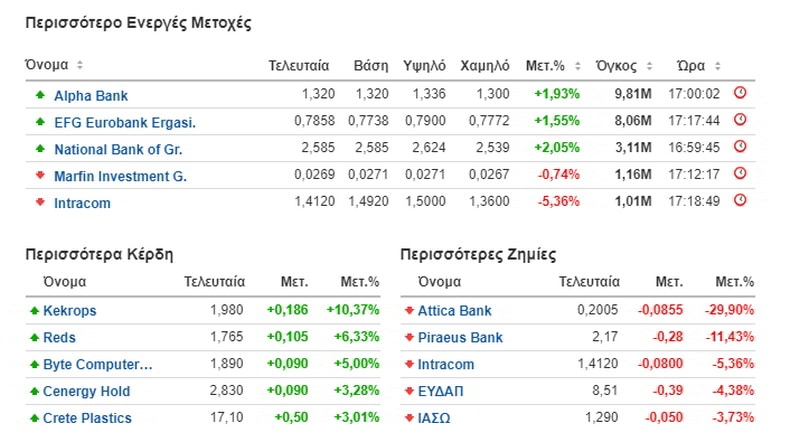Open ΕΥΔΑΠ stock link

[x=440, y=391]
